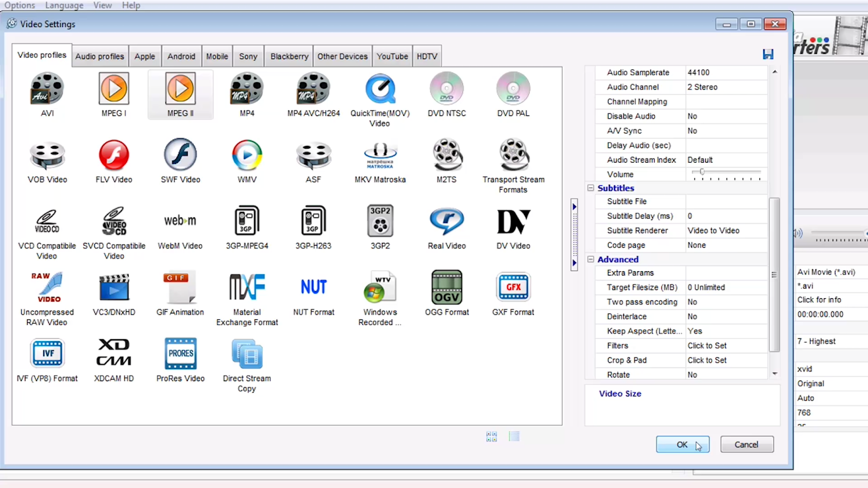
Task: Collapse the Subtitles section
Action: [x=591, y=188]
